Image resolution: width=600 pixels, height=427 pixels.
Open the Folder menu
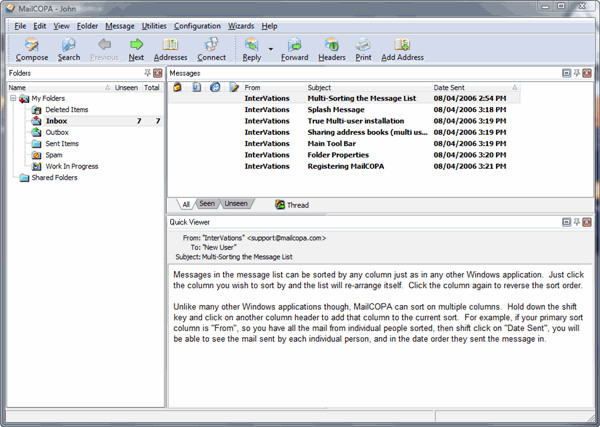(x=87, y=26)
